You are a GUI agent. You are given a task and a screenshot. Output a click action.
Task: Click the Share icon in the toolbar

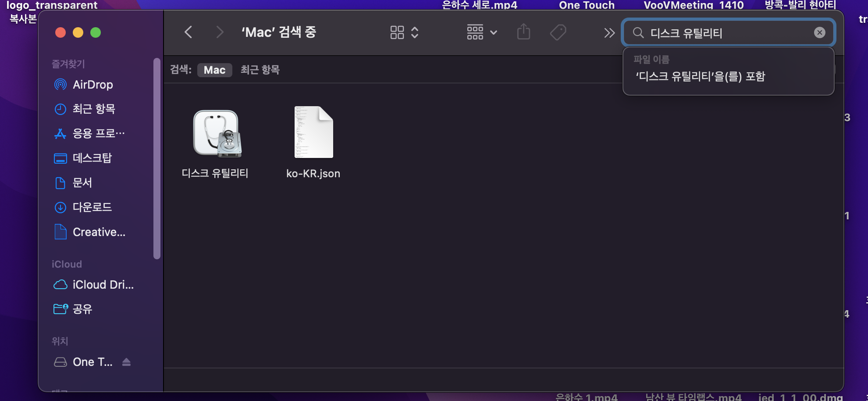523,32
